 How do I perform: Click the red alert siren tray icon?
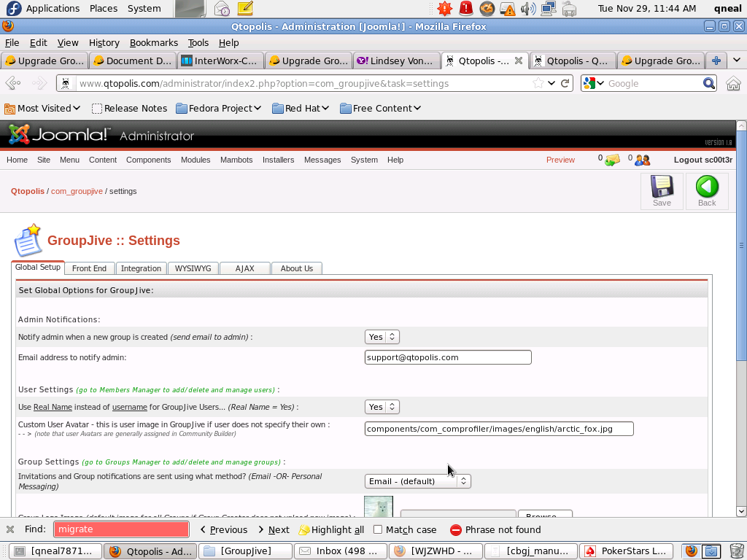[x=466, y=8]
